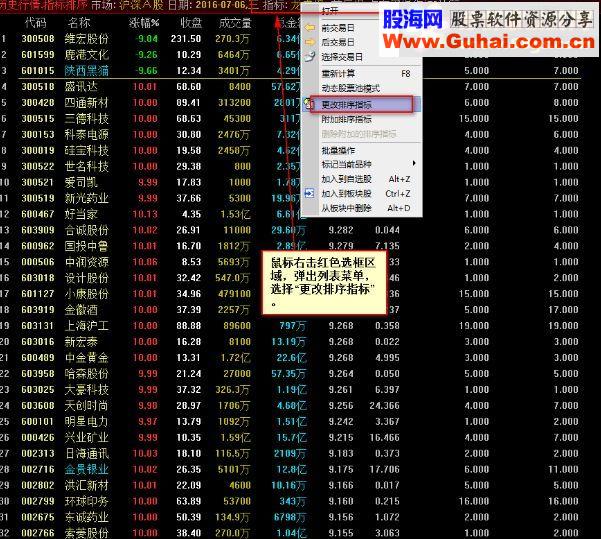Select stock name 中金黄金
This screenshot has height=539, width=601.
87,358
